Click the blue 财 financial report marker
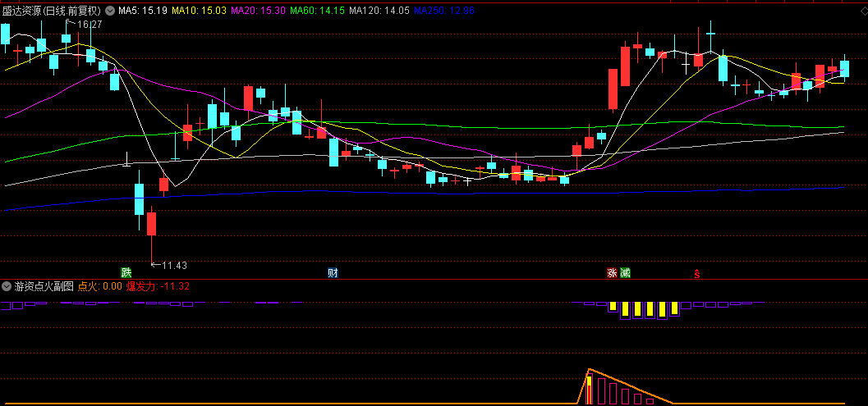Image resolution: width=868 pixels, height=406 pixels. 333,272
